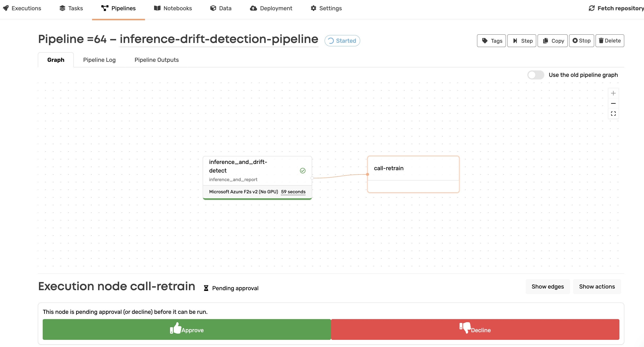Open the Notebooks section

point(173,8)
